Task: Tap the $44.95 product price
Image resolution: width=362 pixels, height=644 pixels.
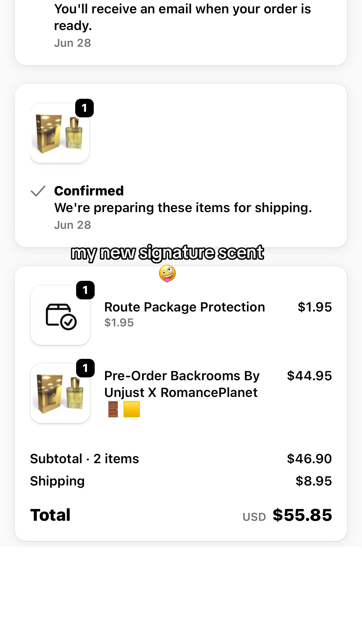Action: tap(309, 376)
